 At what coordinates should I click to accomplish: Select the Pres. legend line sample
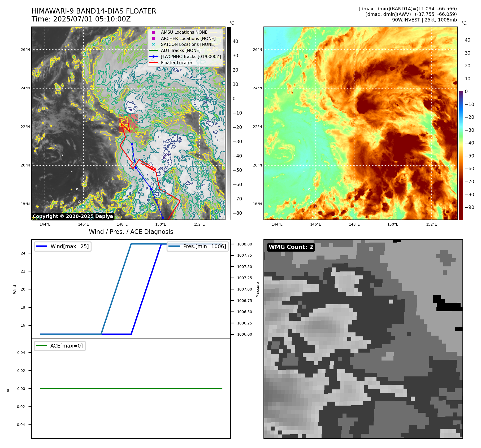tap(174, 246)
